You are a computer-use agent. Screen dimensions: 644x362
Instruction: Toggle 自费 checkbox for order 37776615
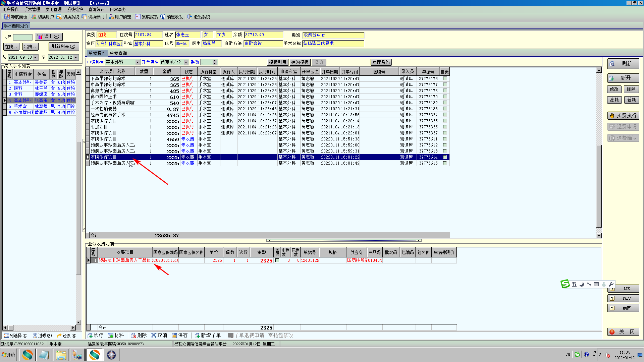coord(445,163)
